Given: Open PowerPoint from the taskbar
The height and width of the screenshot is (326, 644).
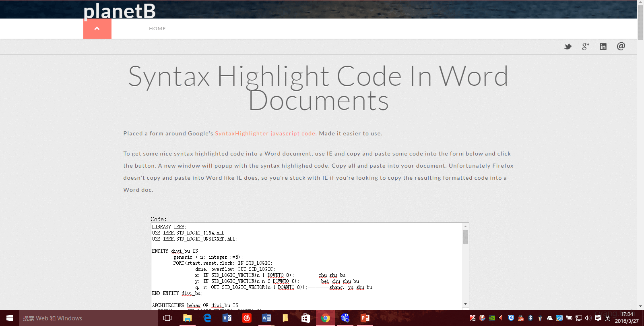Looking at the screenshot, I should (x=365, y=318).
